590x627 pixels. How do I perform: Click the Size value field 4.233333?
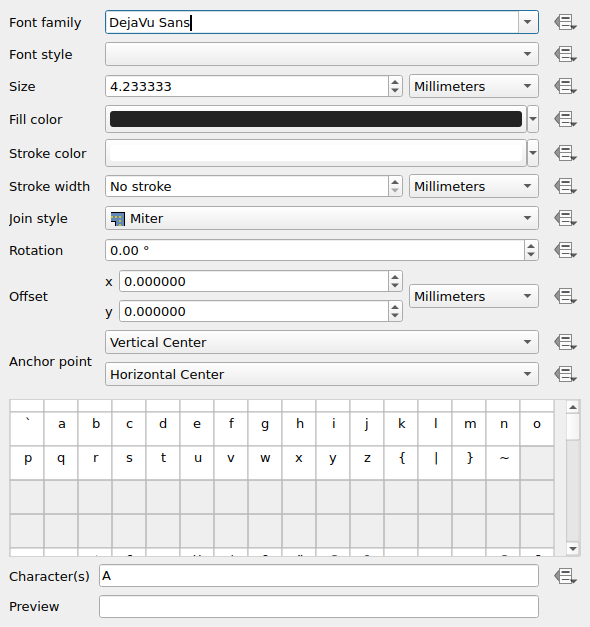click(x=247, y=86)
